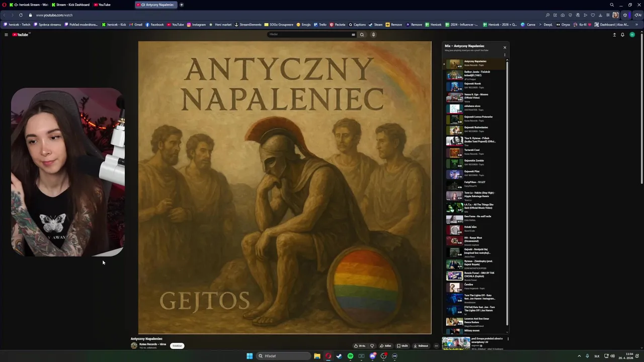
Task: Open the Mix playlist three-dot options
Action: click(505, 55)
